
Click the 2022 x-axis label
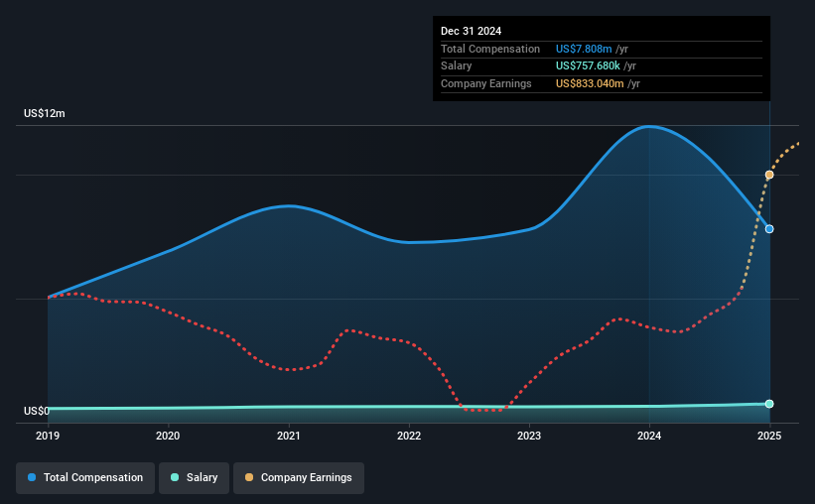[409, 436]
